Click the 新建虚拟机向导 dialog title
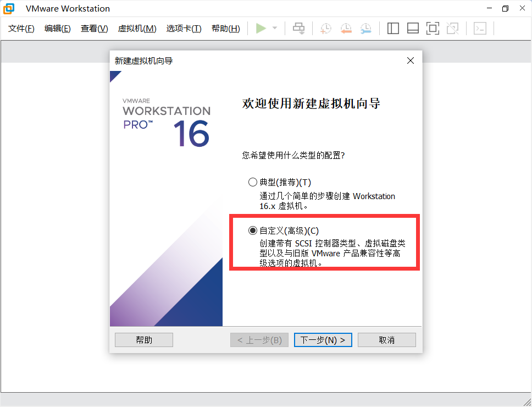 pyautogui.click(x=143, y=61)
